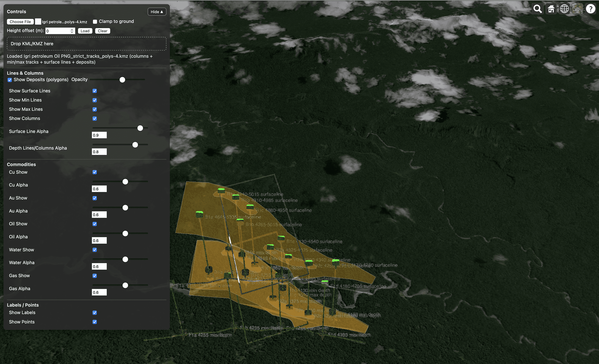Viewport: 599px width, 364px height.
Task: Click the home view button
Action: (551, 9)
